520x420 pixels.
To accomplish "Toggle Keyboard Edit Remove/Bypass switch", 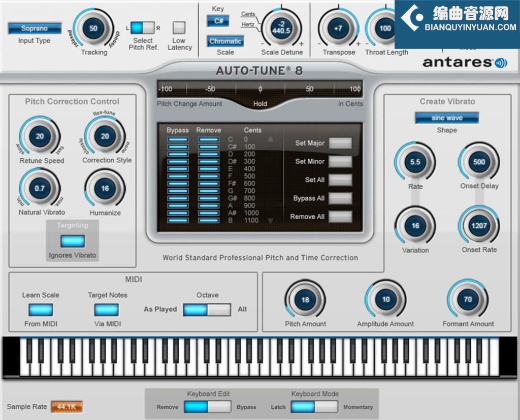I will 208,407.
